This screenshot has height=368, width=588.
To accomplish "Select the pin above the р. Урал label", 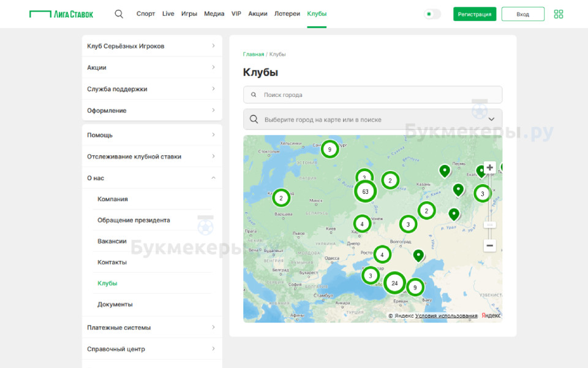I will click(454, 215).
